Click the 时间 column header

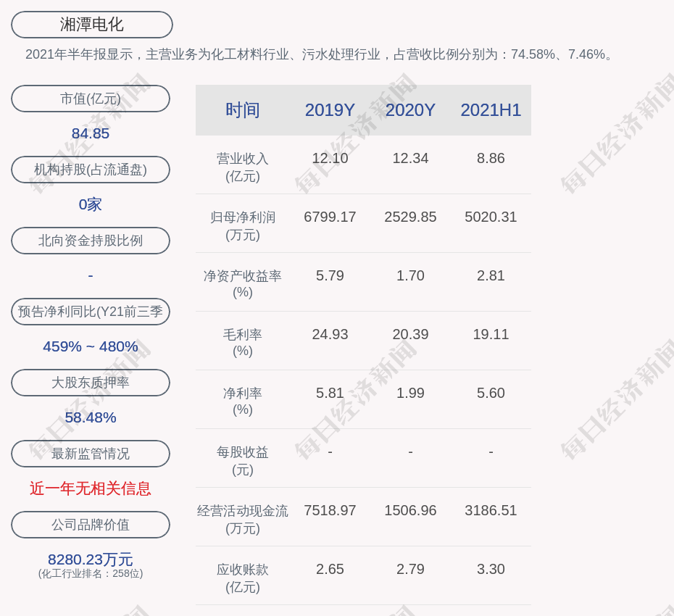(243, 110)
